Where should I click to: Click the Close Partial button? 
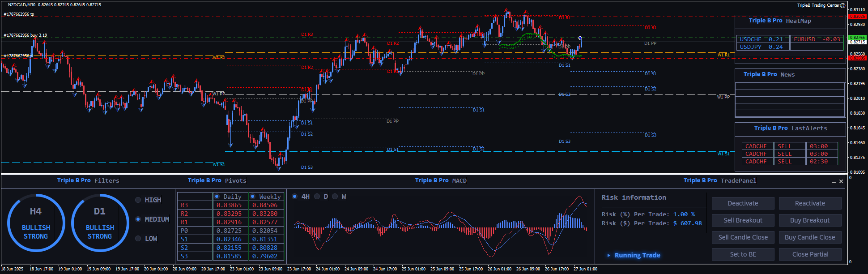click(x=810, y=254)
